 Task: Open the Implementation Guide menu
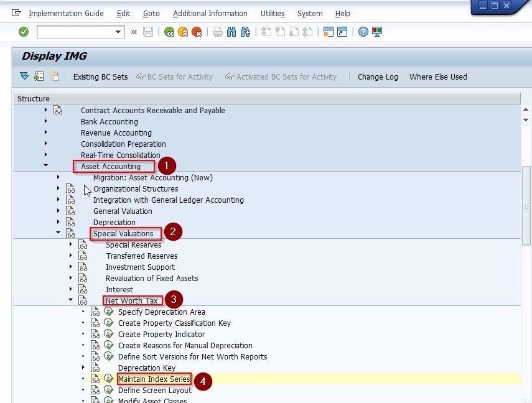[66, 14]
